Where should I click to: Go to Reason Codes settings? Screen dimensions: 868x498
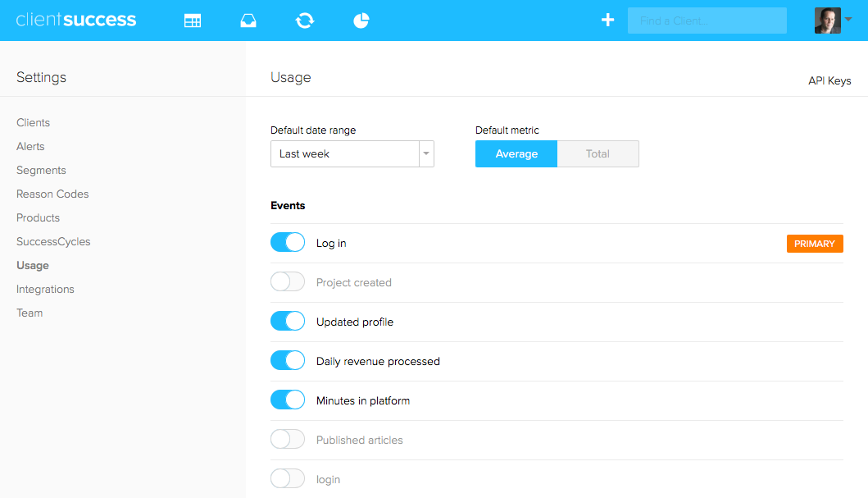click(52, 194)
